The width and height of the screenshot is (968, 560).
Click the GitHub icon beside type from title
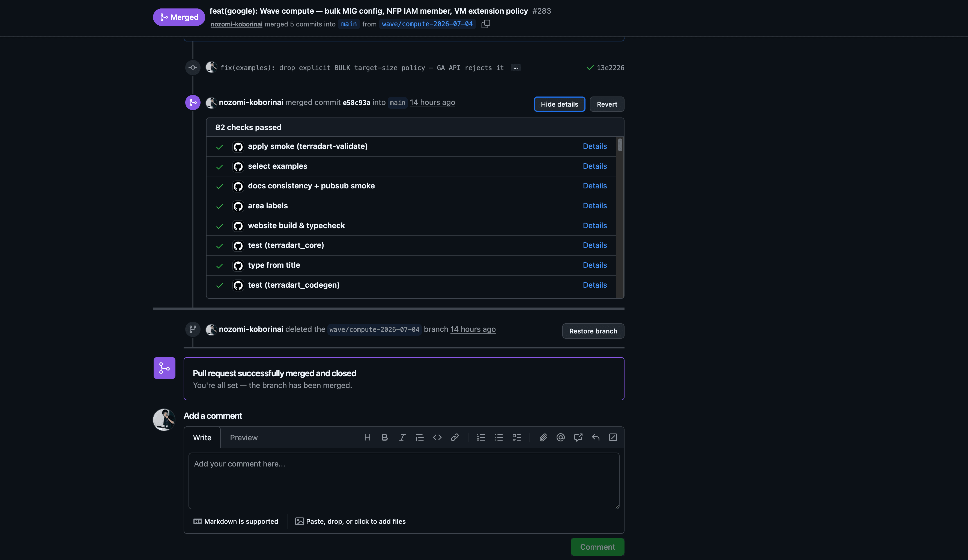(x=238, y=266)
